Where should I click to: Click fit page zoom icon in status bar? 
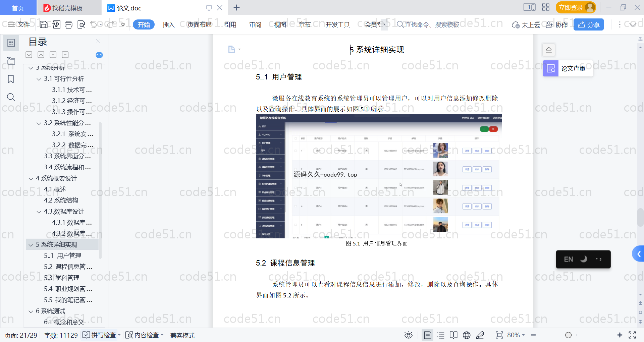[x=499, y=335]
